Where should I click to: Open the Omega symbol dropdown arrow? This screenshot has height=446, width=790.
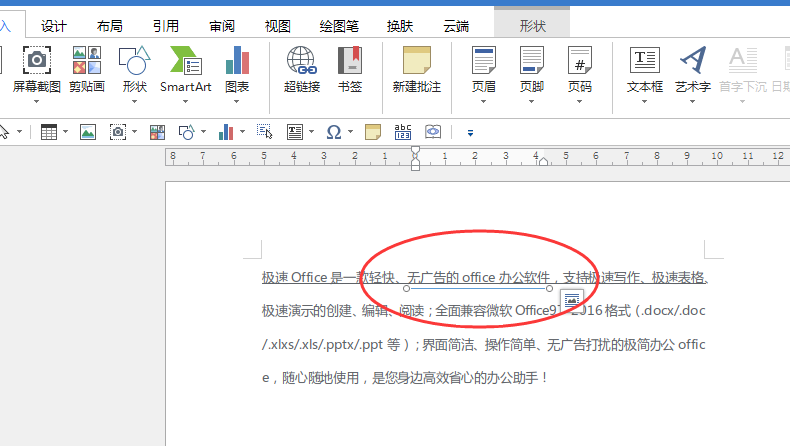[x=350, y=132]
